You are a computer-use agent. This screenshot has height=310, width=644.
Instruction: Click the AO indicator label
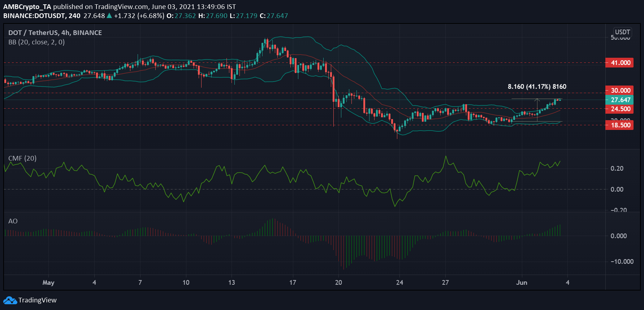13,221
